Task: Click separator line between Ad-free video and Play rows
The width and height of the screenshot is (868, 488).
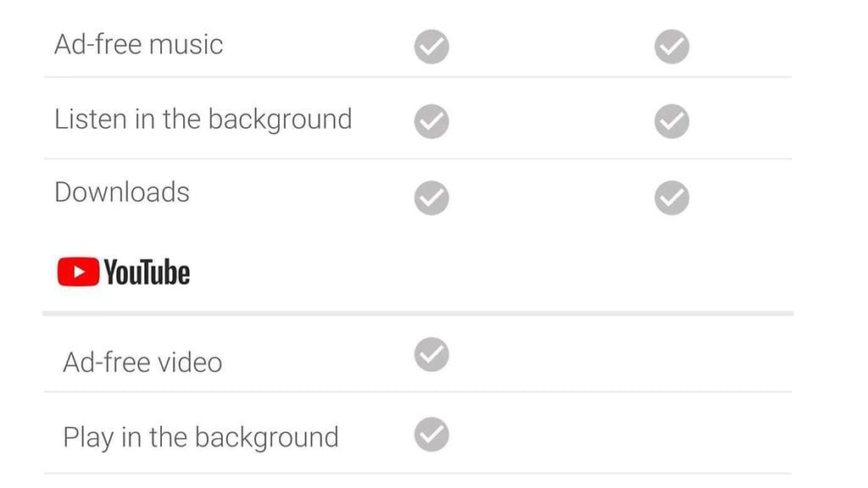Action: pos(417,392)
